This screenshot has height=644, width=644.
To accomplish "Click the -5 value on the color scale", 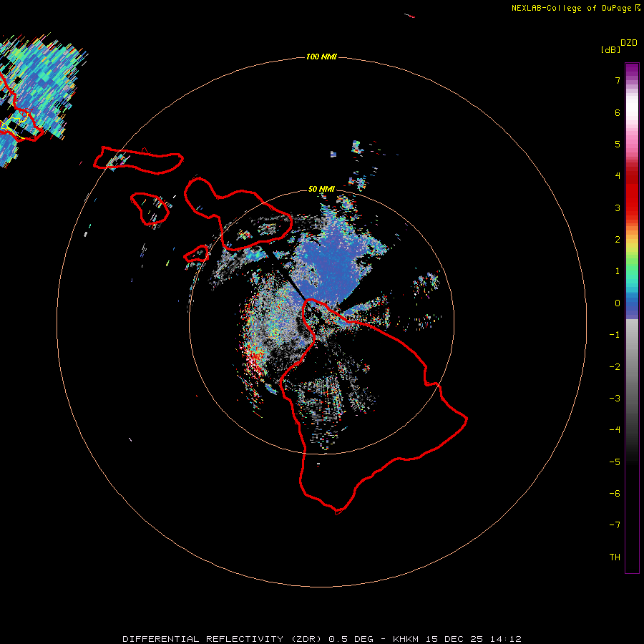I will click(615, 462).
